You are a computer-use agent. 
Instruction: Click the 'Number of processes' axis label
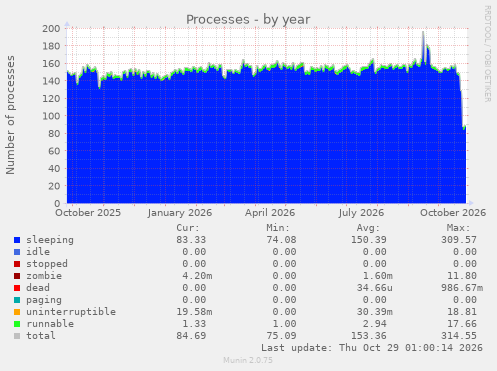click(10, 115)
